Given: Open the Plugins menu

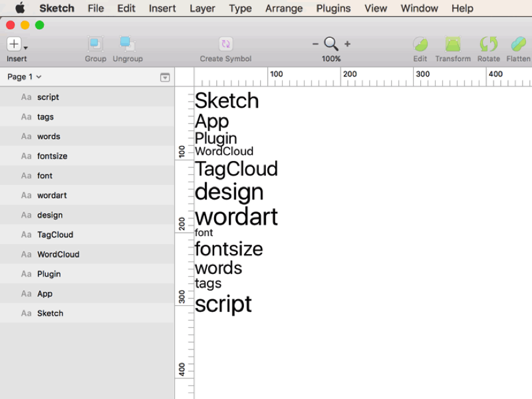Looking at the screenshot, I should [334, 8].
